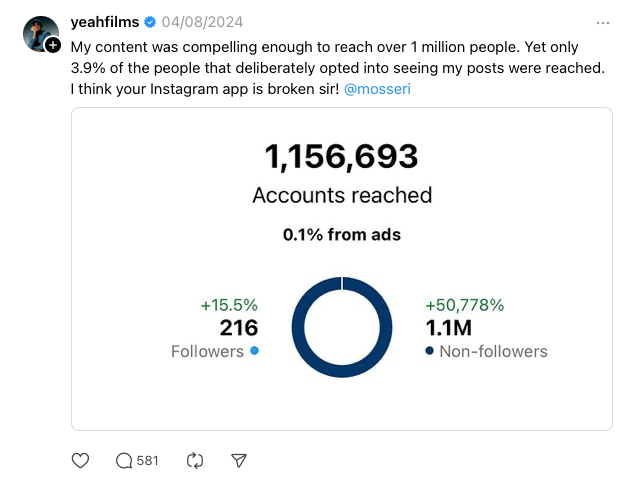This screenshot has width=637, height=483.
Task: Open replies via the comment bubble icon
Action: pos(124,460)
